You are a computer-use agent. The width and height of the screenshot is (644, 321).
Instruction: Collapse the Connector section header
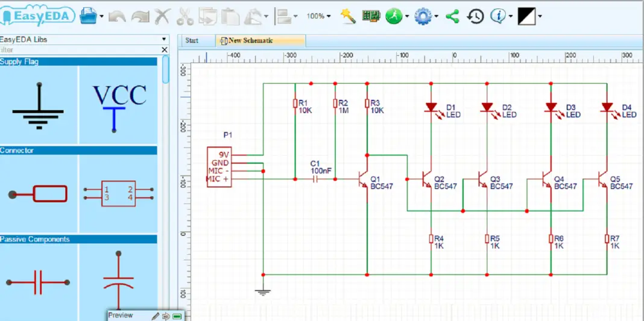78,151
